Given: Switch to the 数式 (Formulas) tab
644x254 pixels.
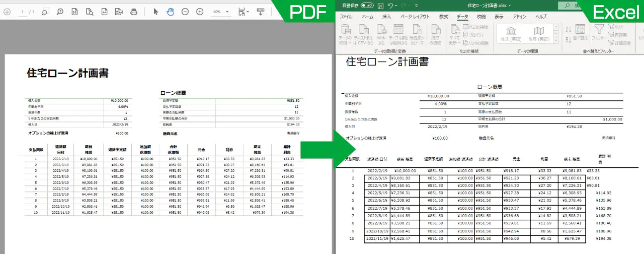Looking at the screenshot, I should 443,17.
